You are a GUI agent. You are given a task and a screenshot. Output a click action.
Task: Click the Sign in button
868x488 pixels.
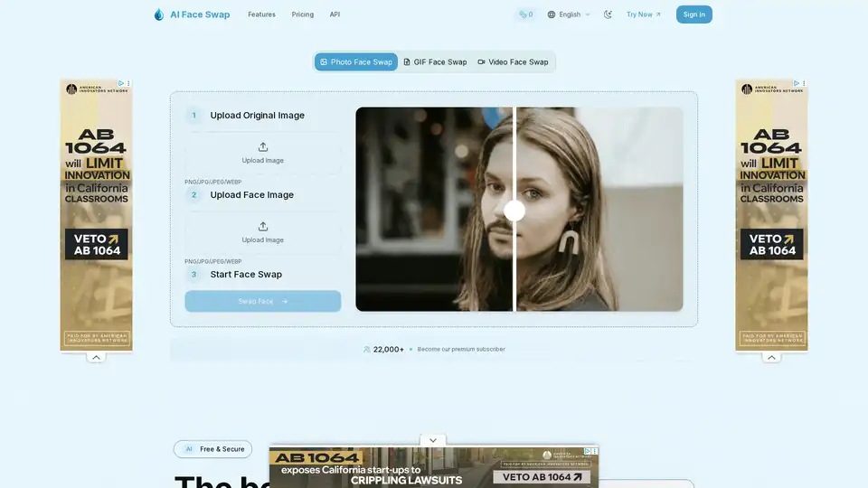click(x=693, y=14)
